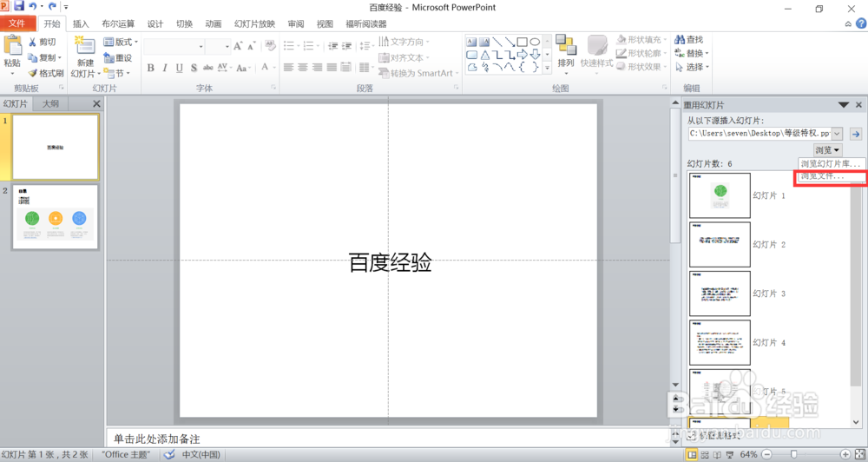Select slide 2 thumbnail in slides panel

pyautogui.click(x=56, y=217)
